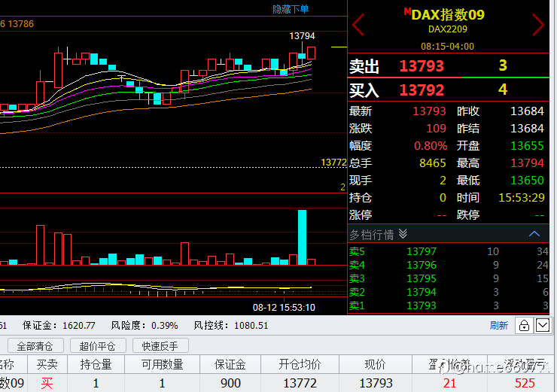Click time label 08-12 15:53:10
557x392 pixels.
[284, 307]
